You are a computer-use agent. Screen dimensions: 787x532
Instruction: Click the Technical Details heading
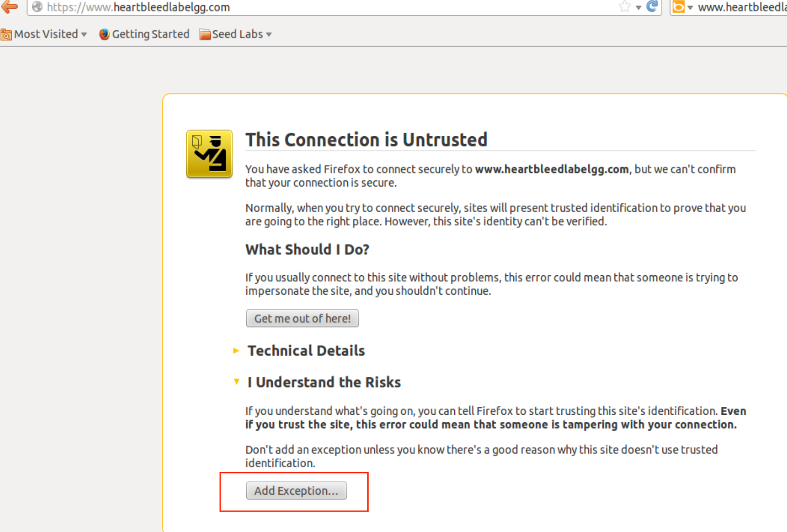(306, 351)
